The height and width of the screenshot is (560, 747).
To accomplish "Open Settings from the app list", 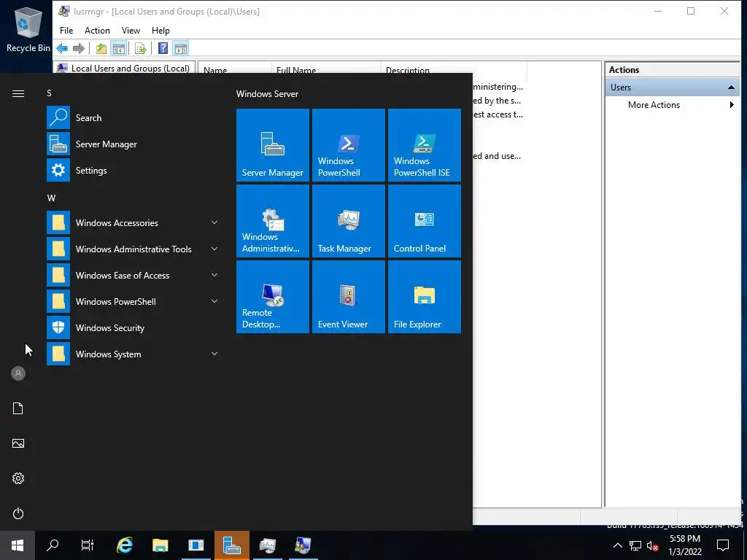I will click(x=133, y=170).
